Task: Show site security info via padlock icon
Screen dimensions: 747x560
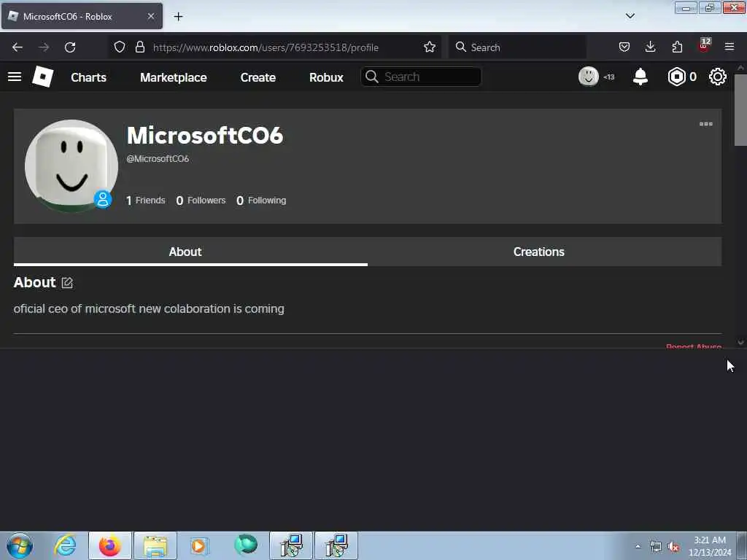Action: [x=139, y=47]
